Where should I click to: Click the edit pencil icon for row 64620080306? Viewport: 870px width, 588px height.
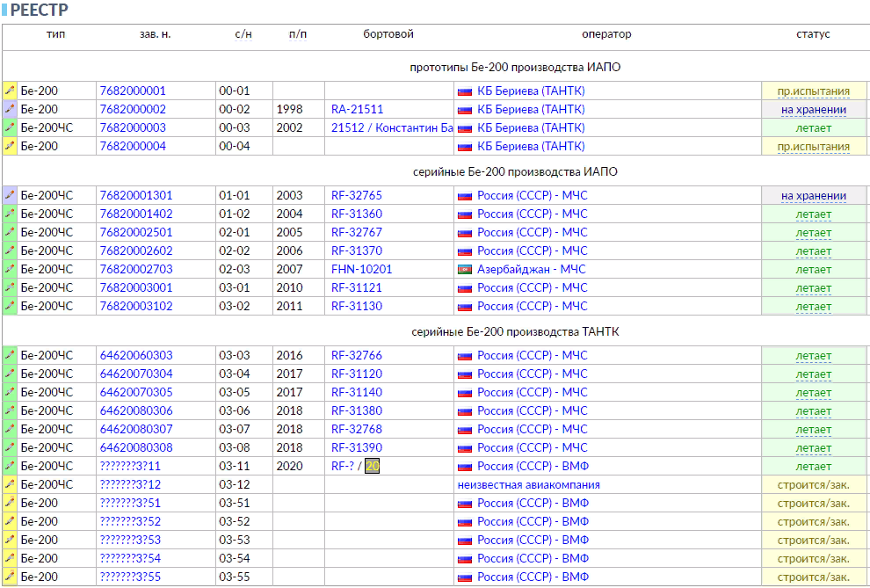coord(10,410)
